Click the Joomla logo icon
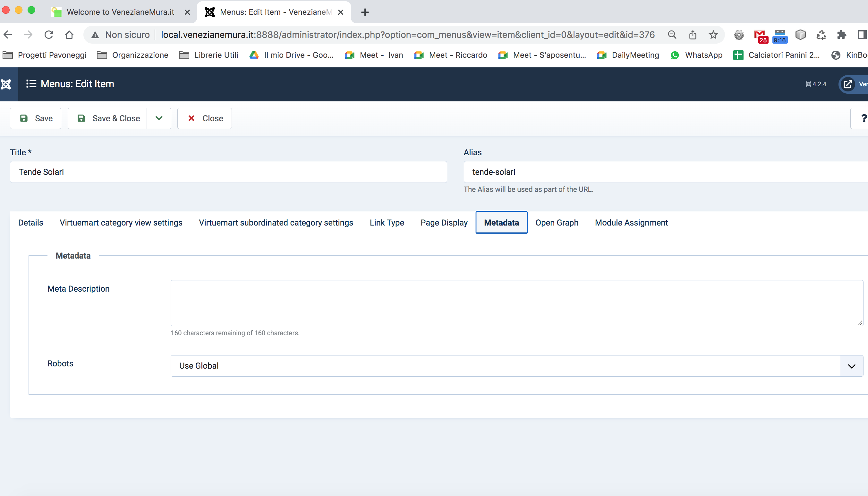The height and width of the screenshot is (496, 868). pos(6,84)
